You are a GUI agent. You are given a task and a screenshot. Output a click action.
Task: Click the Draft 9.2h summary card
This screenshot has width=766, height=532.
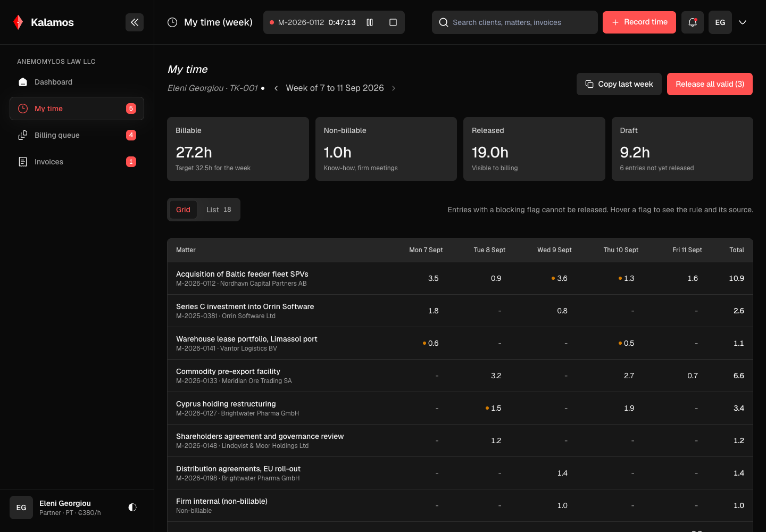pyautogui.click(x=682, y=149)
